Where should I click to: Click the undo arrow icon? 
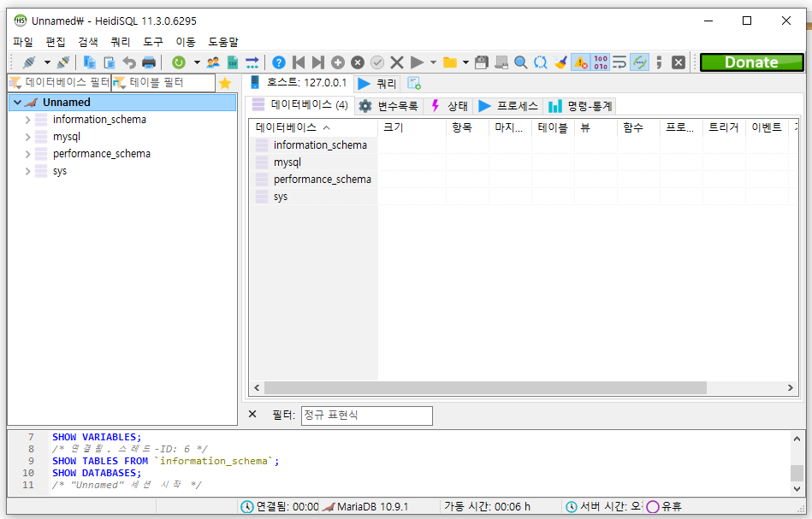click(129, 62)
